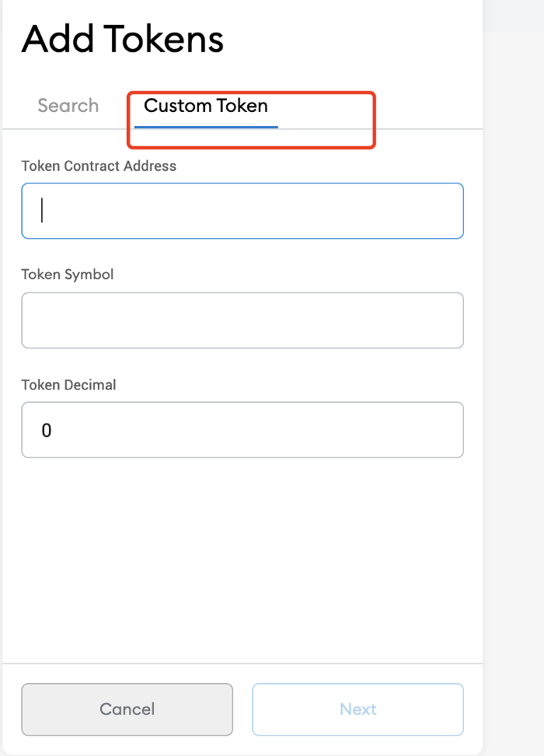
Task: Cancel adding tokens
Action: [x=127, y=709]
